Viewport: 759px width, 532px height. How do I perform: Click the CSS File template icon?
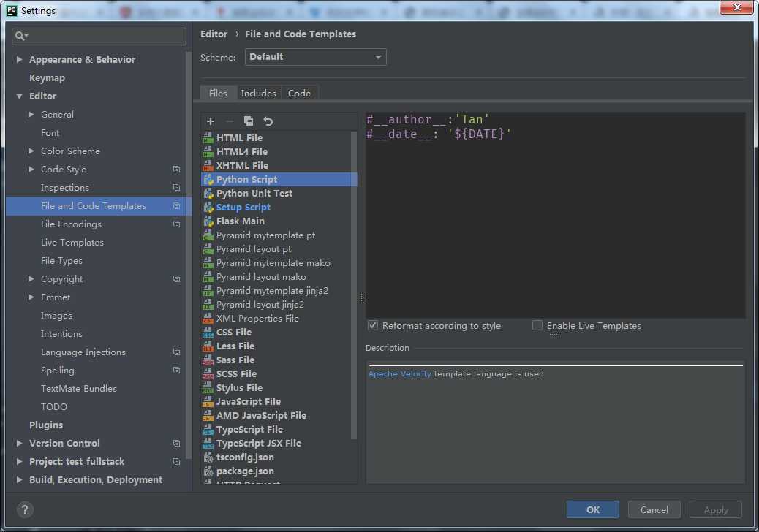click(x=208, y=332)
